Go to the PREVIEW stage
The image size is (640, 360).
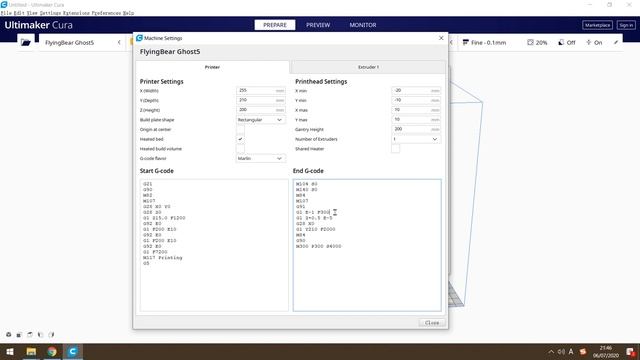coord(318,25)
